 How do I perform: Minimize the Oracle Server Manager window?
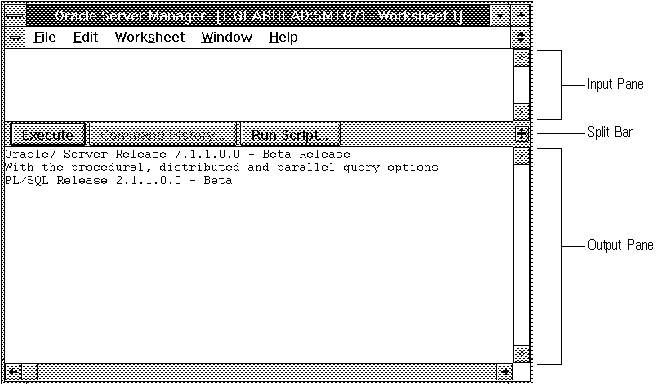(x=500, y=16)
